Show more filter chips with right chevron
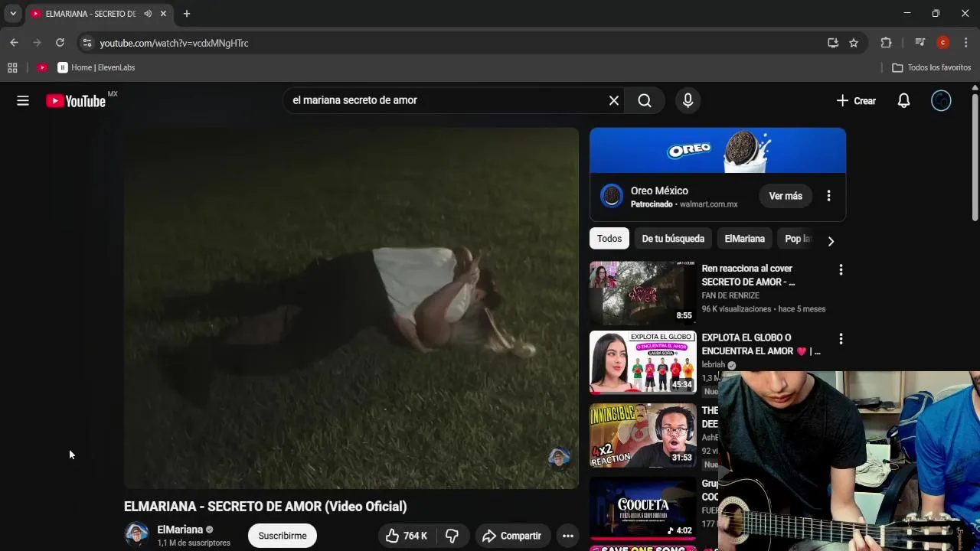Viewport: 980px width, 551px height. click(831, 241)
